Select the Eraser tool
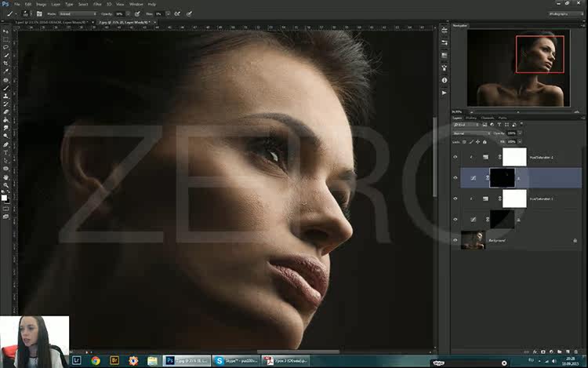The height and width of the screenshot is (368, 588). click(x=5, y=111)
